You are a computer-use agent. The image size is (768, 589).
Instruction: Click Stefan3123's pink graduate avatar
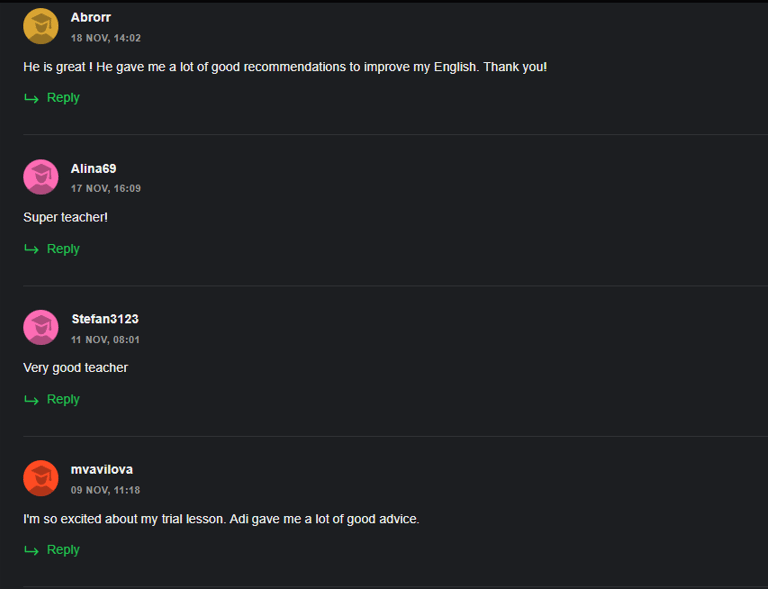pos(41,328)
